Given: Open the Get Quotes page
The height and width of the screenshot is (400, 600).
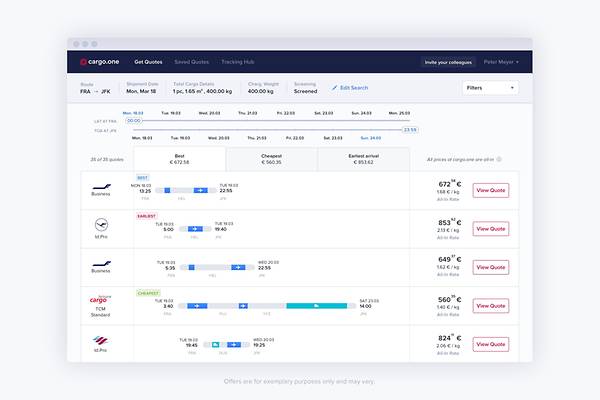Looking at the screenshot, I should pyautogui.click(x=148, y=62).
